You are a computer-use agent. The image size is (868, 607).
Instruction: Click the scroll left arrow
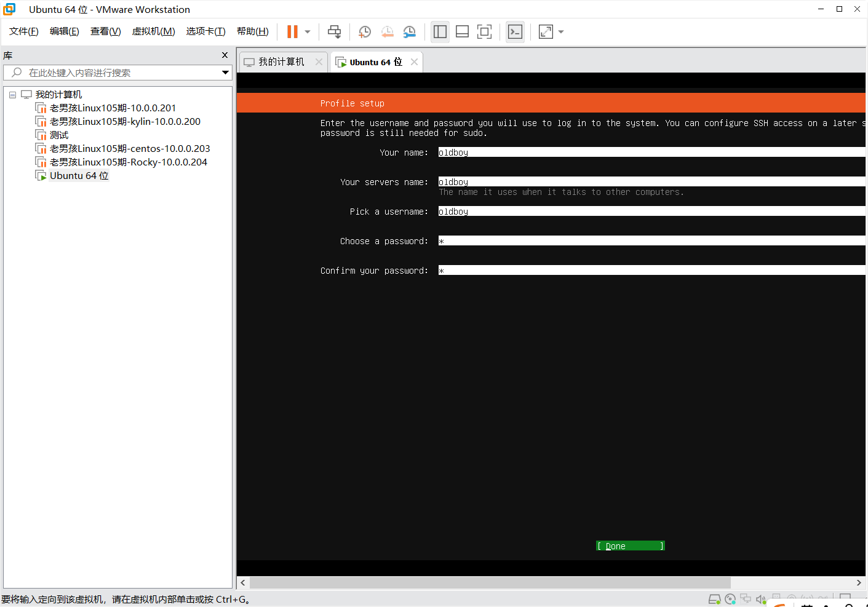pos(243,582)
